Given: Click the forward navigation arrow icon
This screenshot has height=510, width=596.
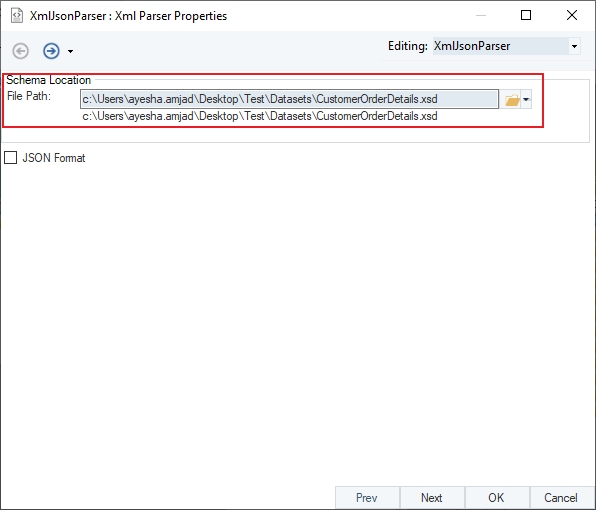Looking at the screenshot, I should (x=51, y=51).
